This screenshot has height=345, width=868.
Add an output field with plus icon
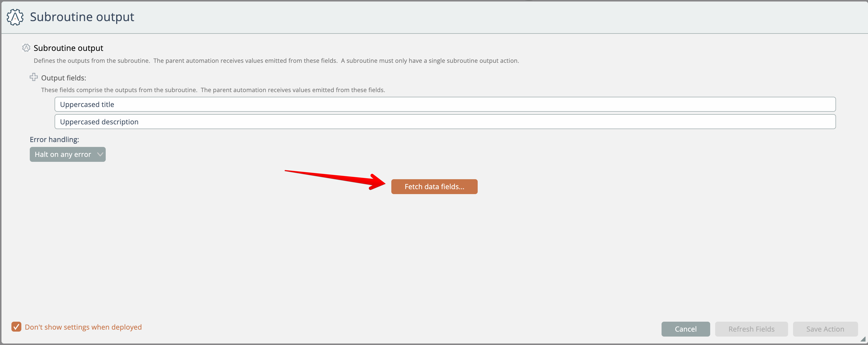(x=34, y=77)
